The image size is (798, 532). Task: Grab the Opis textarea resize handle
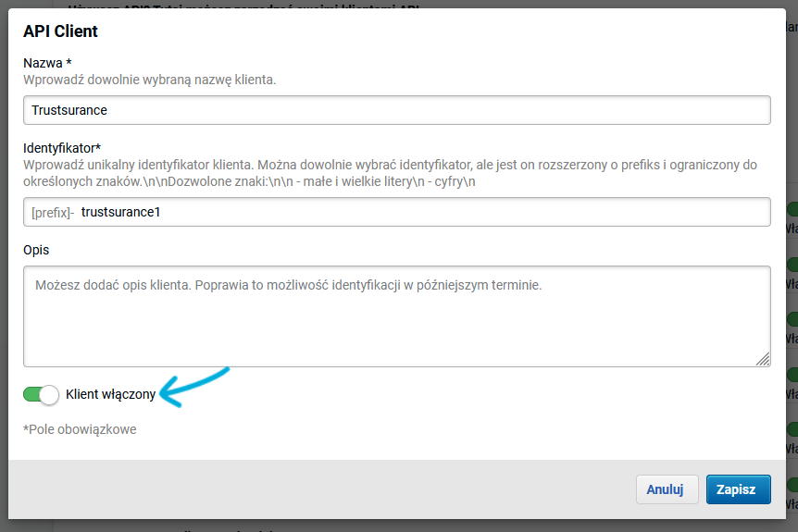(x=763, y=359)
